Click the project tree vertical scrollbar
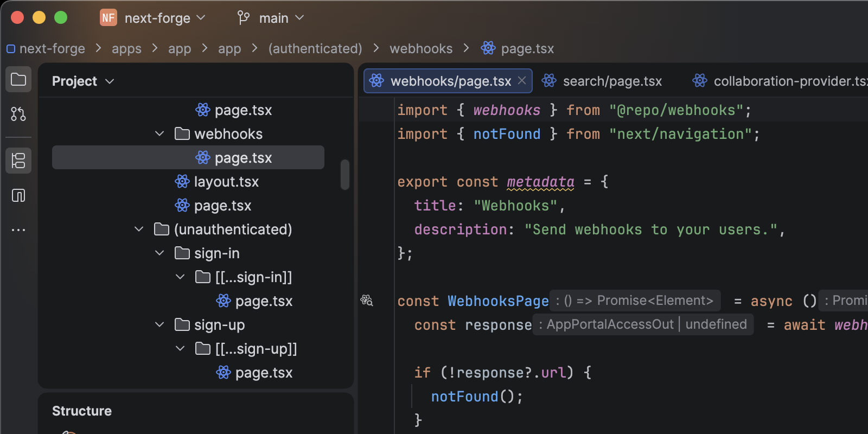868x434 pixels. [344, 175]
